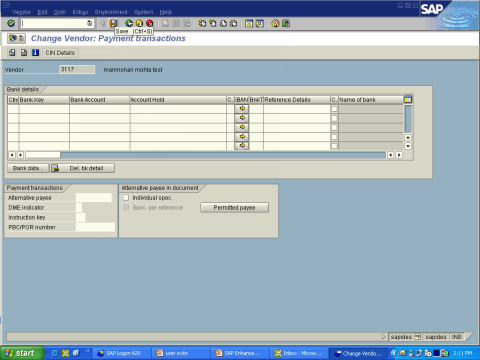Click the red Cancel icon

coord(150,23)
